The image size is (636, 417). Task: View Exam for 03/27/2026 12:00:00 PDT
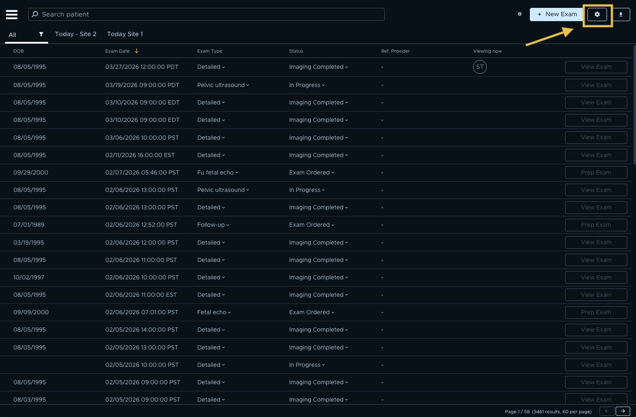tap(596, 67)
